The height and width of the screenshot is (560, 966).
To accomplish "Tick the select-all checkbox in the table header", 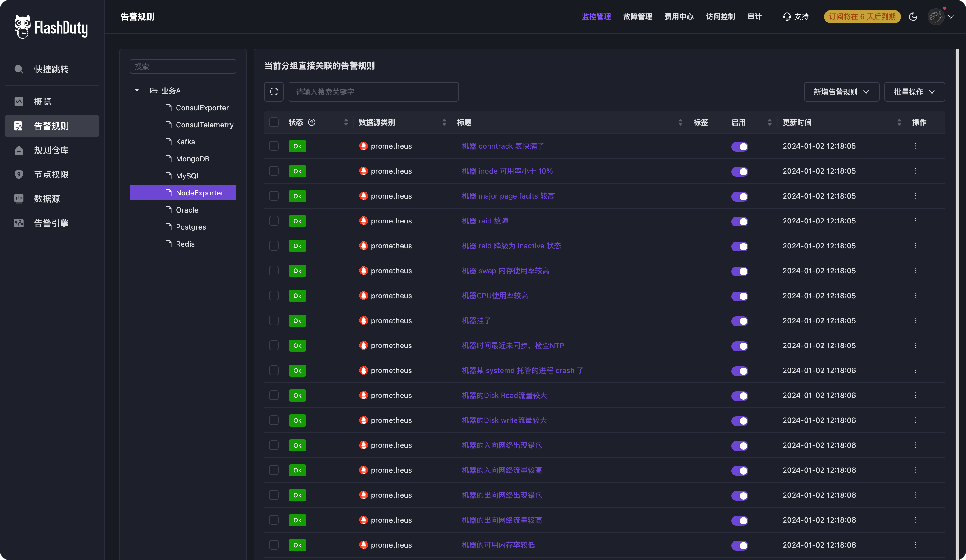I will coord(274,122).
